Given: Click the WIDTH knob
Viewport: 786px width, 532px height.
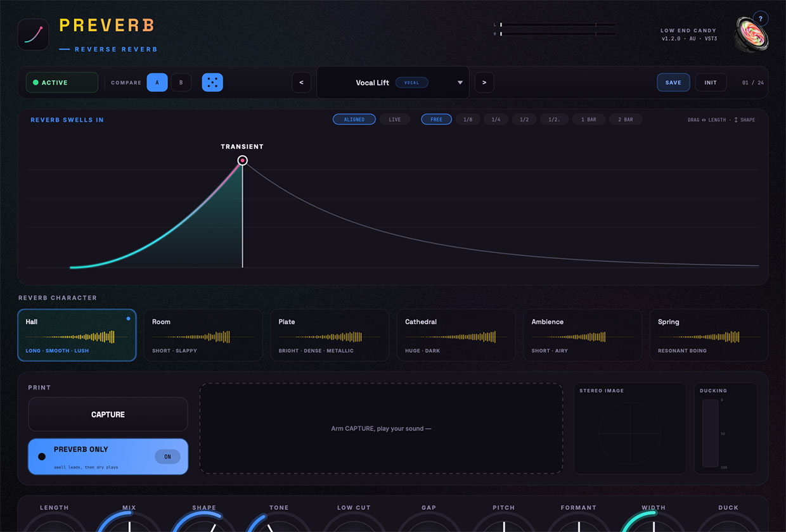Looking at the screenshot, I should pos(654,522).
